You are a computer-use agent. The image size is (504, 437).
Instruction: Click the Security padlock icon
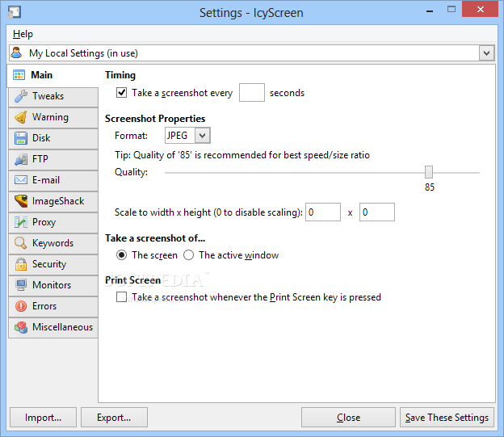point(21,264)
